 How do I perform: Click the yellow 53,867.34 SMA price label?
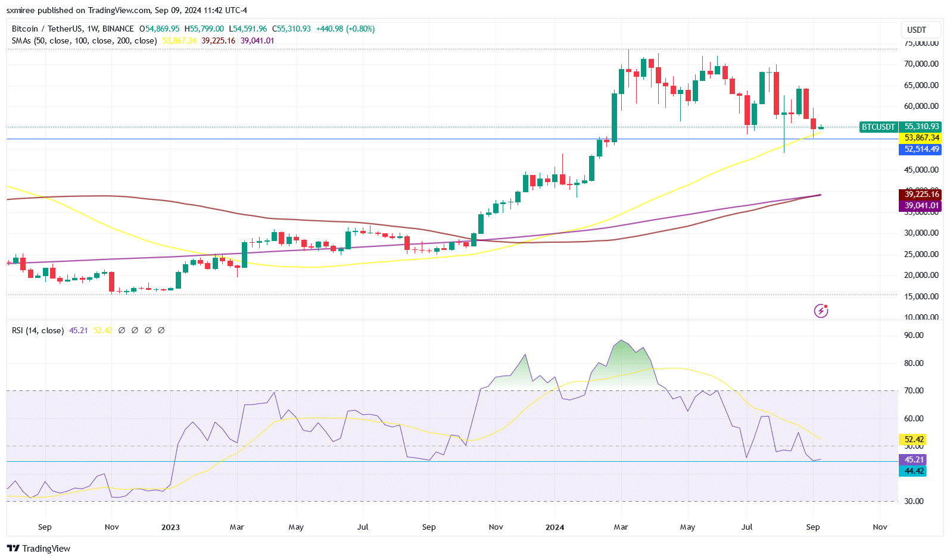click(920, 138)
